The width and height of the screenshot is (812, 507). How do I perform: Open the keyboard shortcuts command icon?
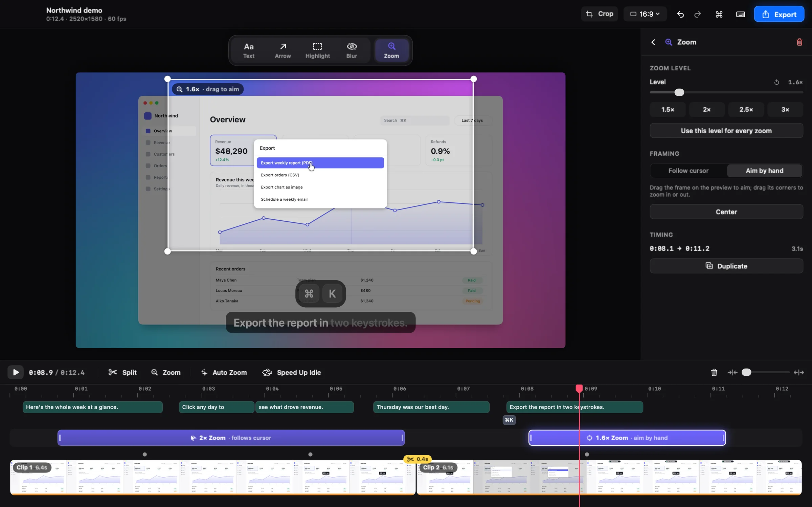pos(719,14)
